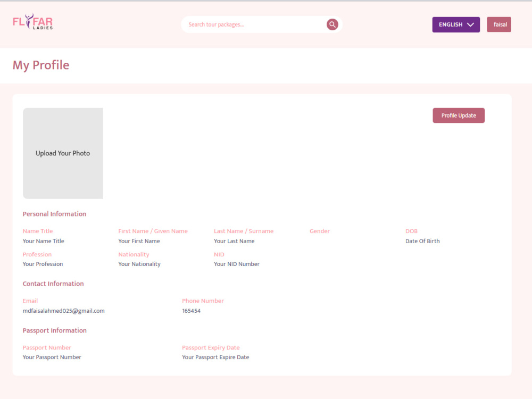Open the ENGLISH language dropdown

tap(456, 24)
